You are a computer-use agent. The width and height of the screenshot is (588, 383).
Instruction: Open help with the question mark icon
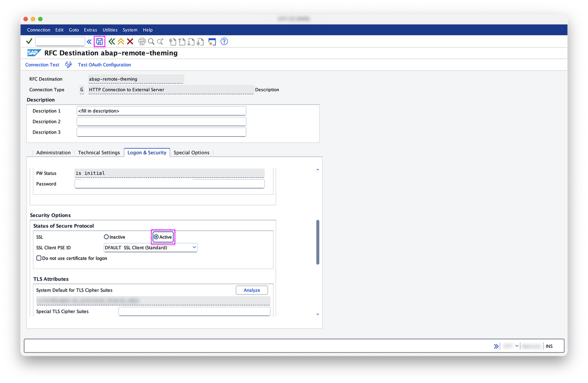tap(224, 41)
